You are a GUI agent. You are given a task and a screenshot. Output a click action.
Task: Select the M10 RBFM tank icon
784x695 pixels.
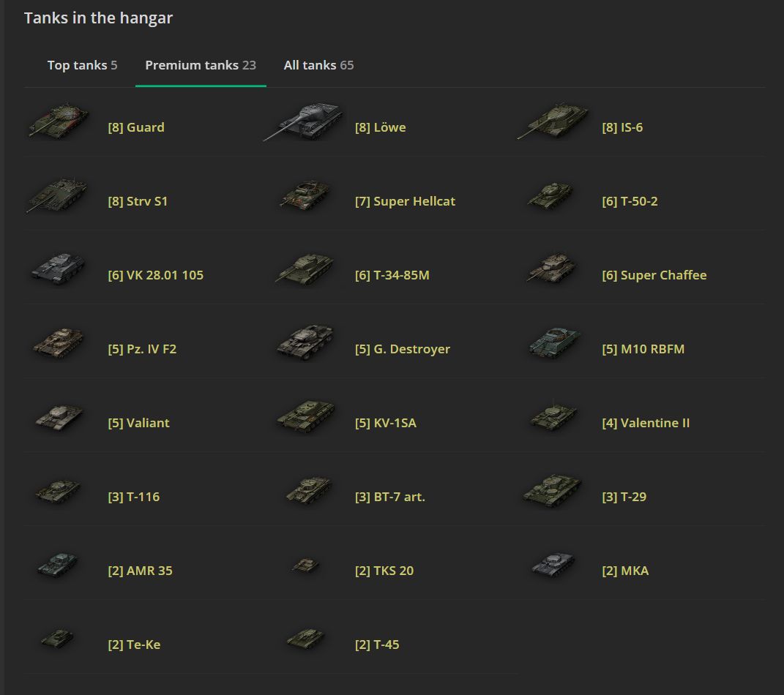click(x=554, y=343)
